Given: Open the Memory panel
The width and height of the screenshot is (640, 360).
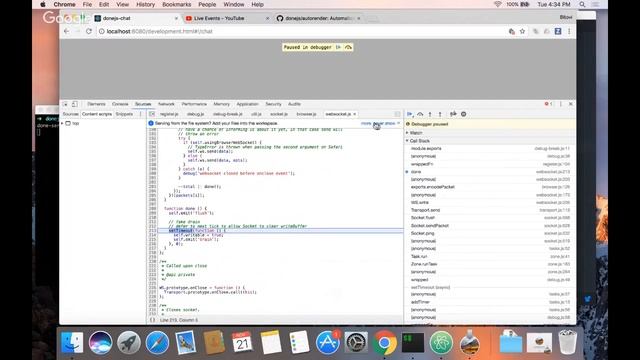Looking at the screenshot, I should [x=222, y=104].
